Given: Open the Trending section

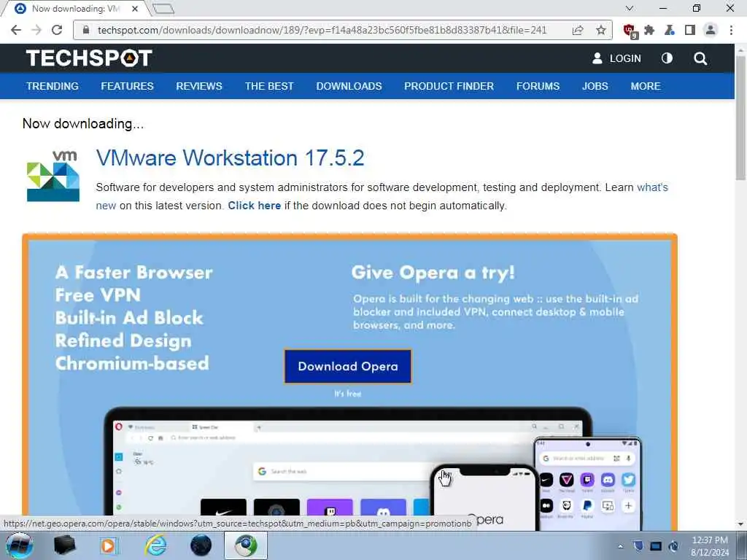Looking at the screenshot, I should click(53, 86).
